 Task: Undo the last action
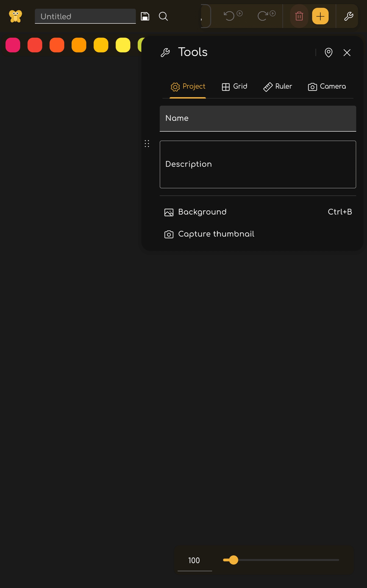(229, 16)
